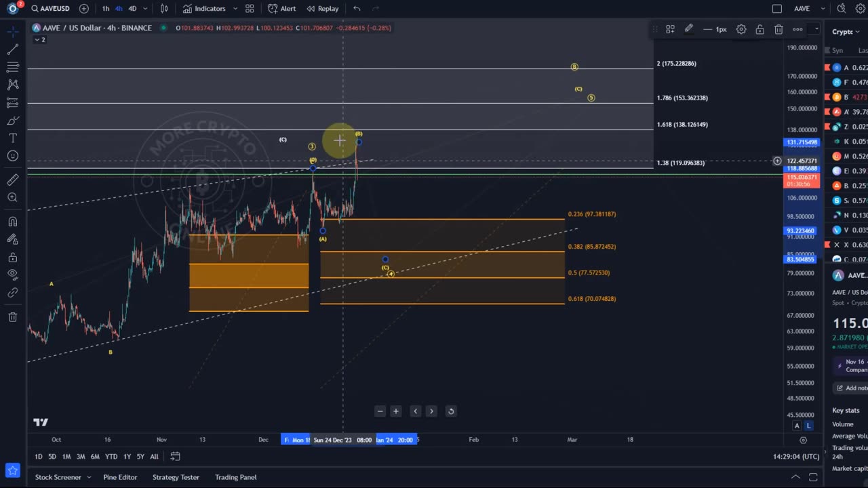Open go to date calendar icon
The width and height of the screenshot is (868, 488).
click(x=175, y=456)
